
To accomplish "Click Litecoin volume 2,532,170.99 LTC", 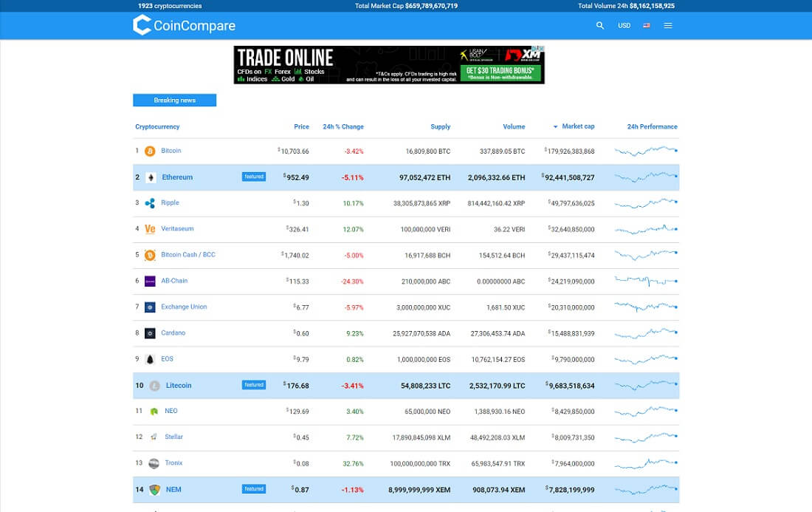I will pyautogui.click(x=497, y=386).
